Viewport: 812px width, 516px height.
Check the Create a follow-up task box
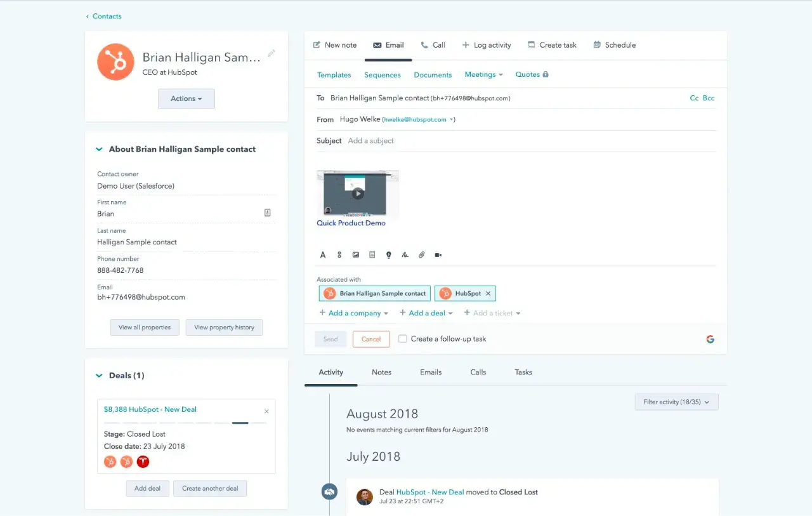[402, 339]
